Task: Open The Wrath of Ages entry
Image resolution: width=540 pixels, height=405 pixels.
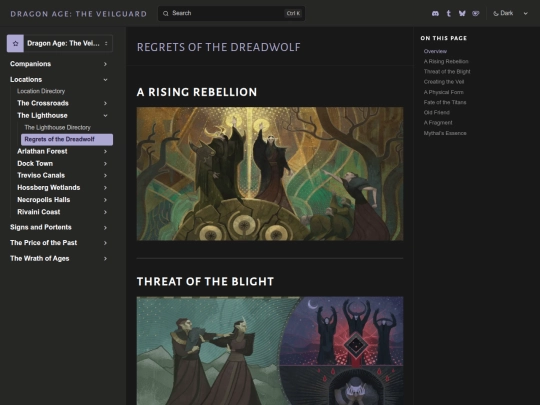Action: (x=40, y=259)
